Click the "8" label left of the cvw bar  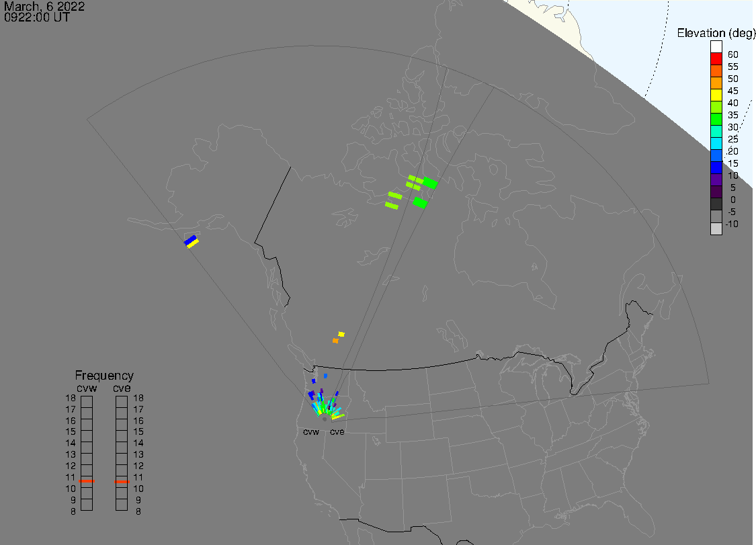(x=73, y=511)
